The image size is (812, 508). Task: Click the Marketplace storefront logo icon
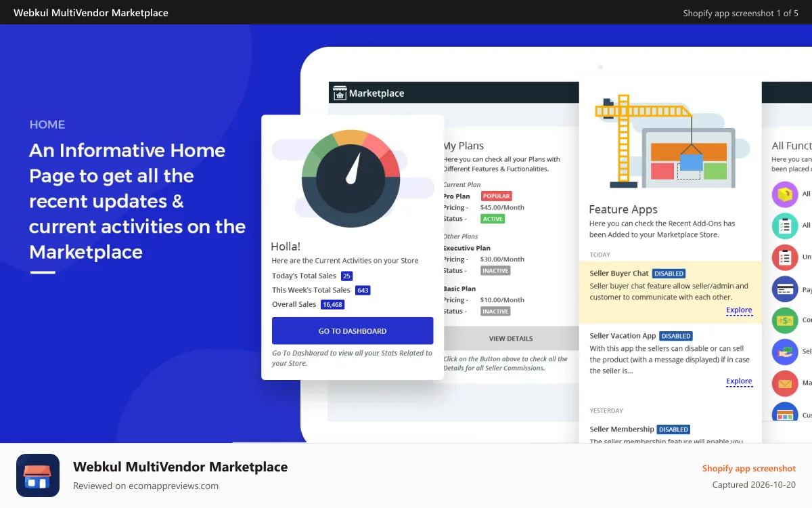click(x=340, y=93)
